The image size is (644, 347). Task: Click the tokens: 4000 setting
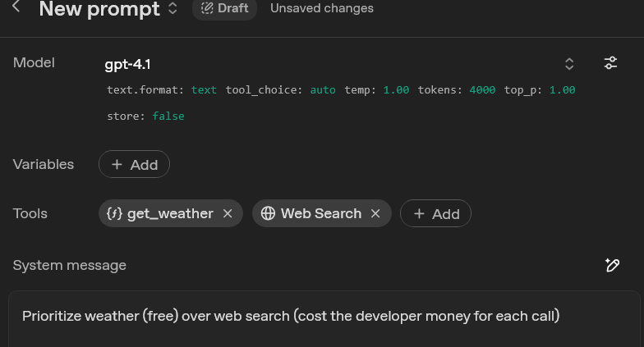tap(457, 90)
